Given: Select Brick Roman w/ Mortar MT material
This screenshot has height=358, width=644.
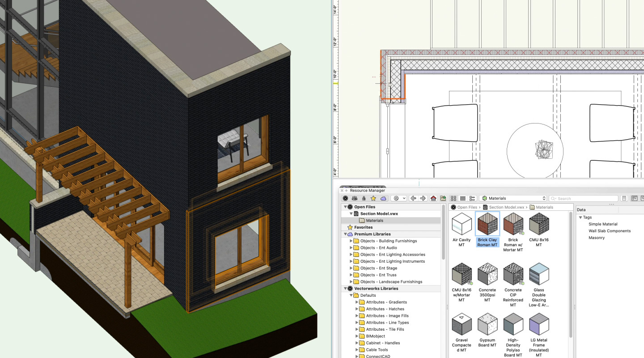Looking at the screenshot, I should [x=513, y=232].
